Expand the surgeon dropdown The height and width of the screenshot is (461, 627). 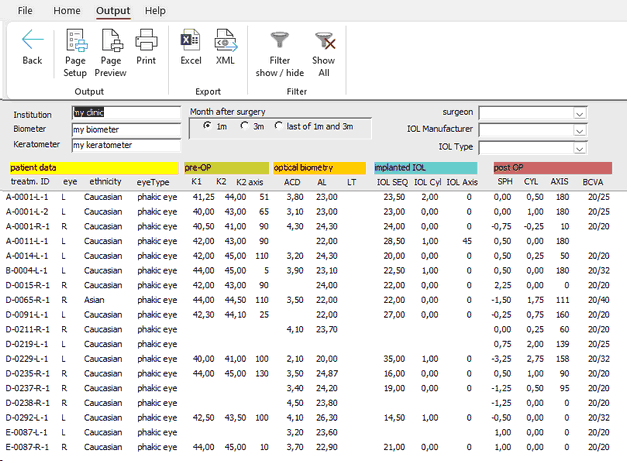coord(579,113)
